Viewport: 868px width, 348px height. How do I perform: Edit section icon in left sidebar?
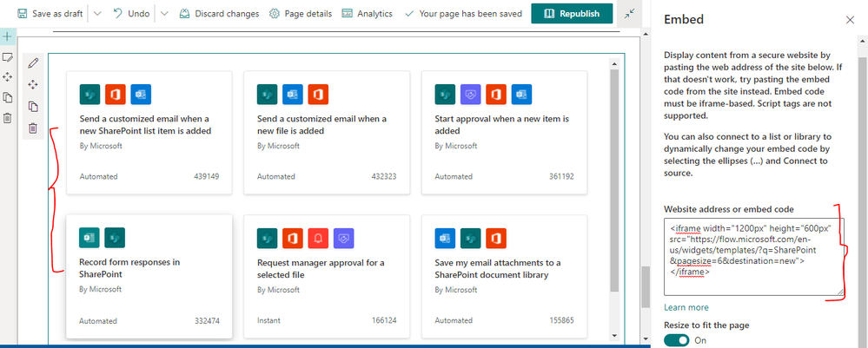(8, 57)
